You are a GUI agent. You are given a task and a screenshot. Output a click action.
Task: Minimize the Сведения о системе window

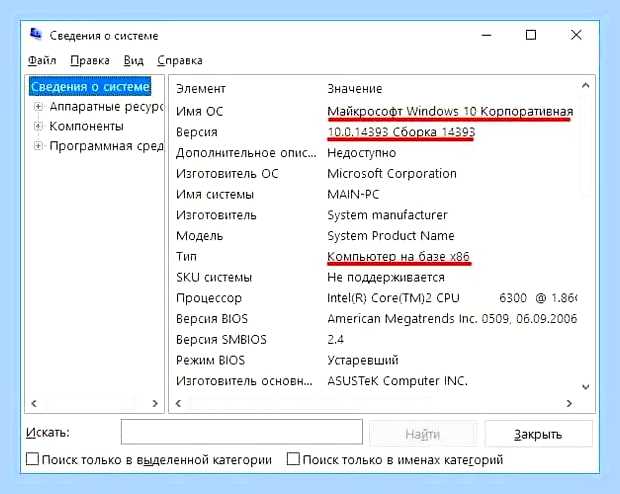(486, 35)
